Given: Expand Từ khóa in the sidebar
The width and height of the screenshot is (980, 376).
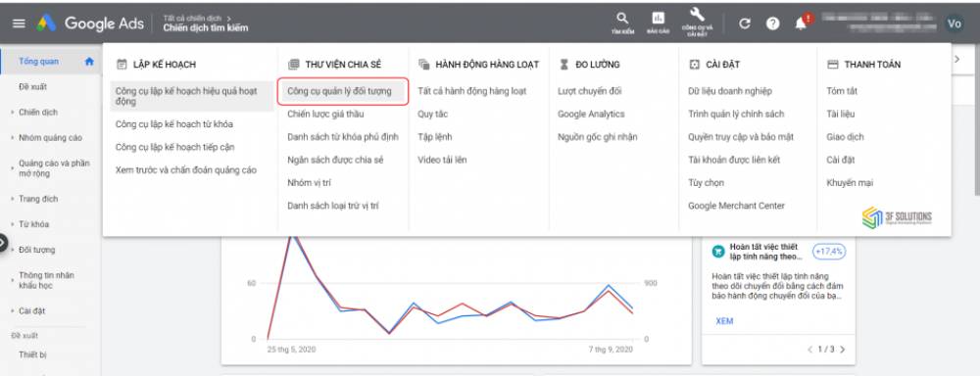Looking at the screenshot, I should click(33, 224).
